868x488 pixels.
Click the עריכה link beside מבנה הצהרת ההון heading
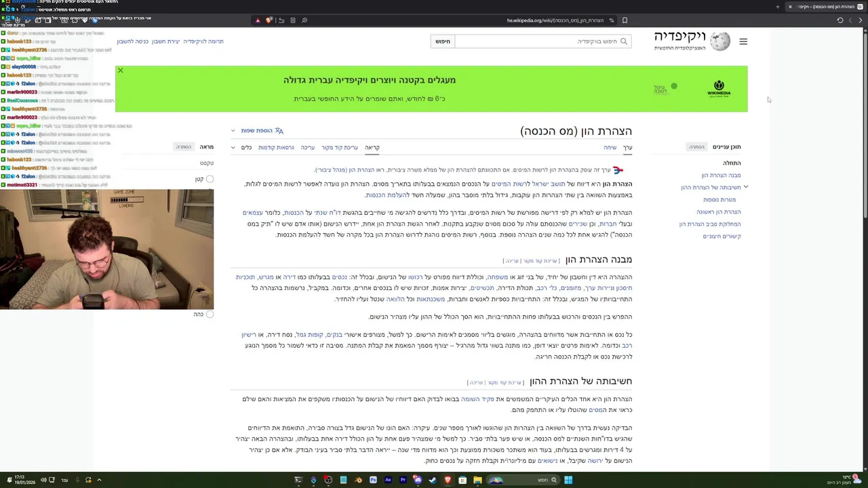512,261
